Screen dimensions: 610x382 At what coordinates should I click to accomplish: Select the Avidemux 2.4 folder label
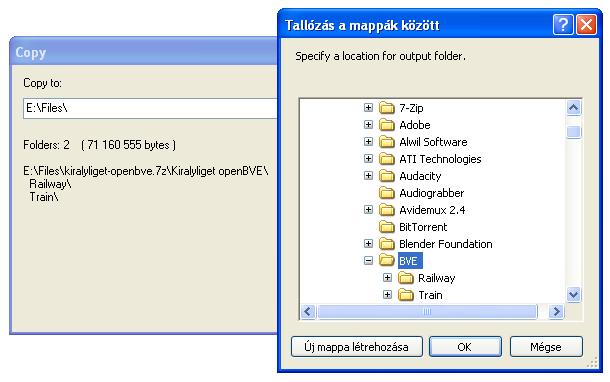point(432,210)
